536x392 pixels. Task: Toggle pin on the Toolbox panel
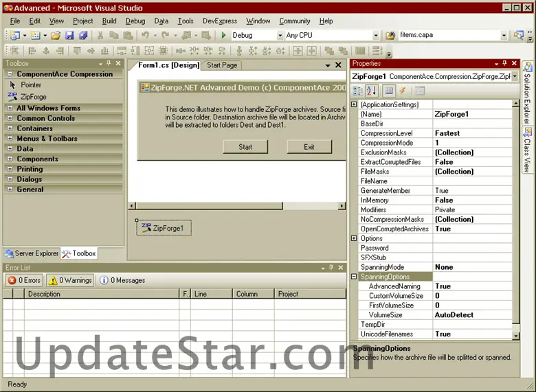coord(109,63)
